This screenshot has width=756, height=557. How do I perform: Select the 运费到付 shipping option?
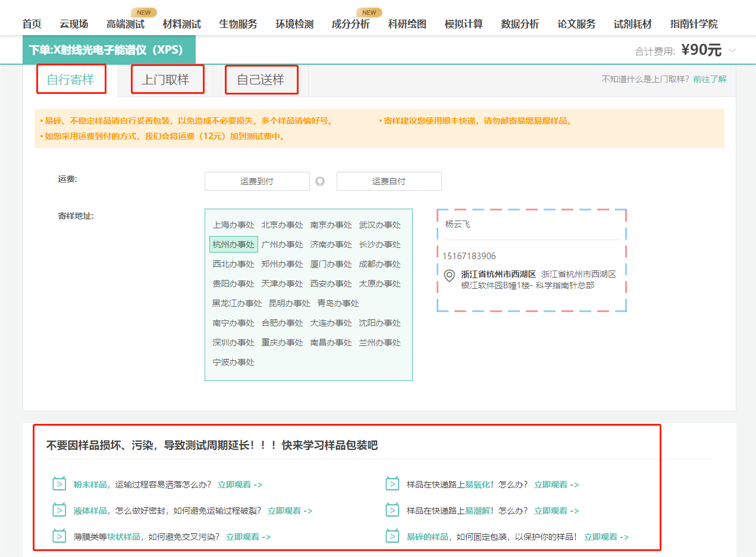(x=257, y=181)
